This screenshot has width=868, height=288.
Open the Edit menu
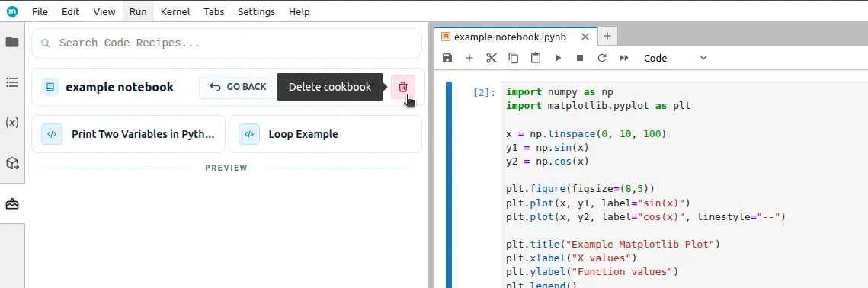[70, 11]
